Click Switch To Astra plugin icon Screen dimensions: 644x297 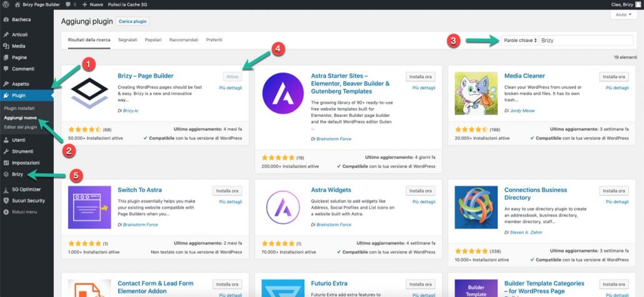coord(89,208)
